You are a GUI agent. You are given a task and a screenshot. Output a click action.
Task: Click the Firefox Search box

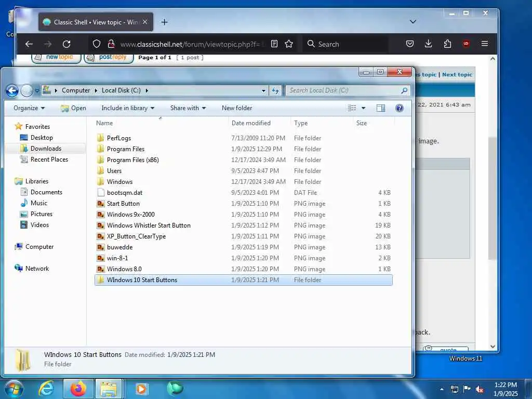click(346, 44)
